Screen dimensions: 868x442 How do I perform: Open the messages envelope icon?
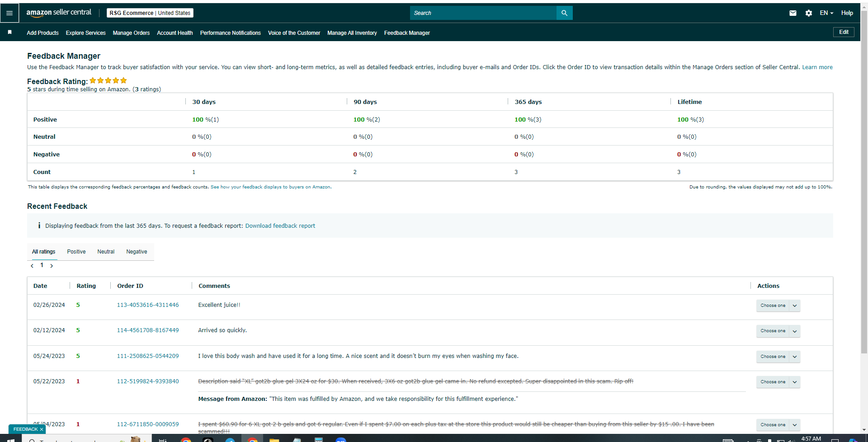(793, 13)
